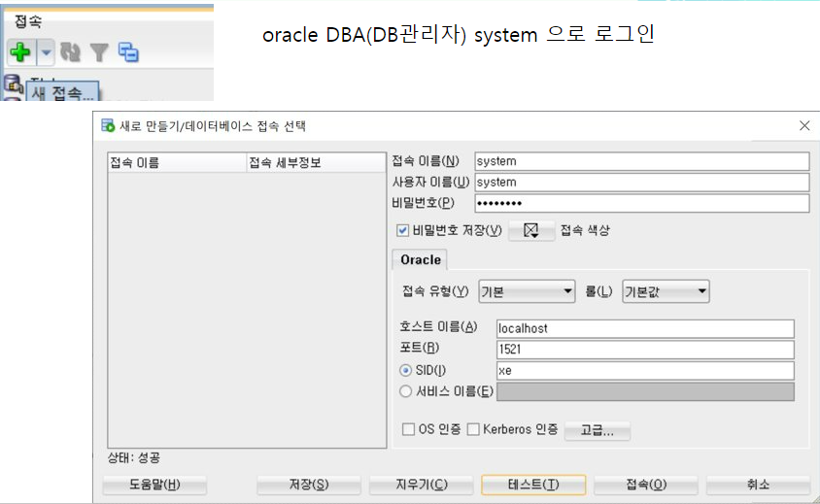Select the 서비스 이름(E) radio button
820x504 pixels.
(405, 391)
